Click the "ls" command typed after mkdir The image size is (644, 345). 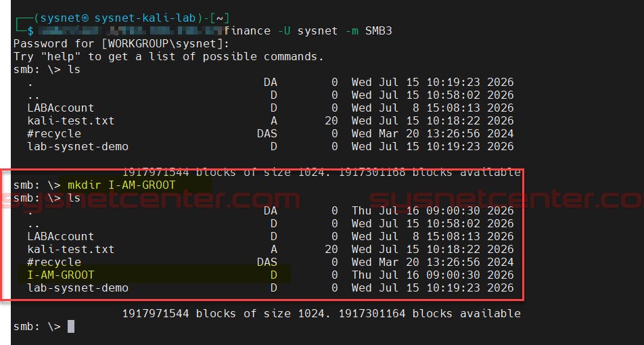74,198
